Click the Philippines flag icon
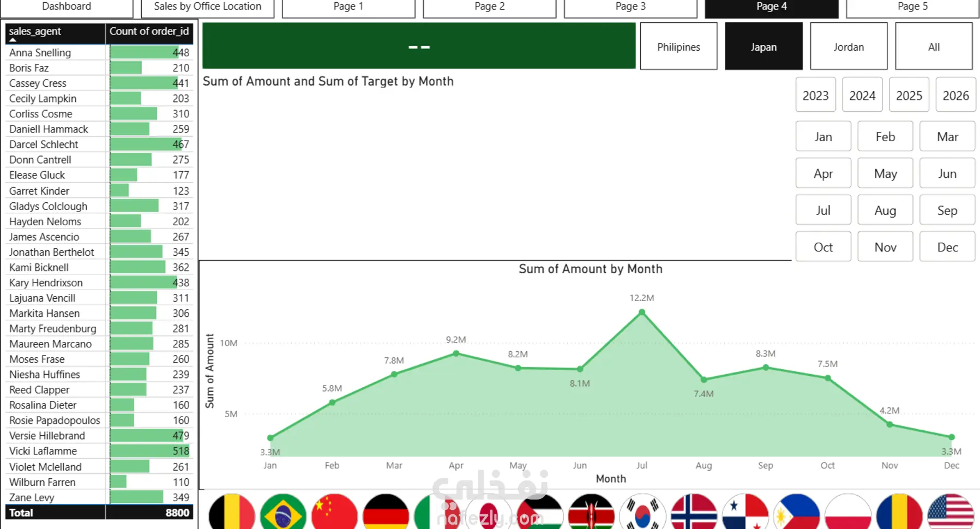The height and width of the screenshot is (529, 980). [x=796, y=512]
